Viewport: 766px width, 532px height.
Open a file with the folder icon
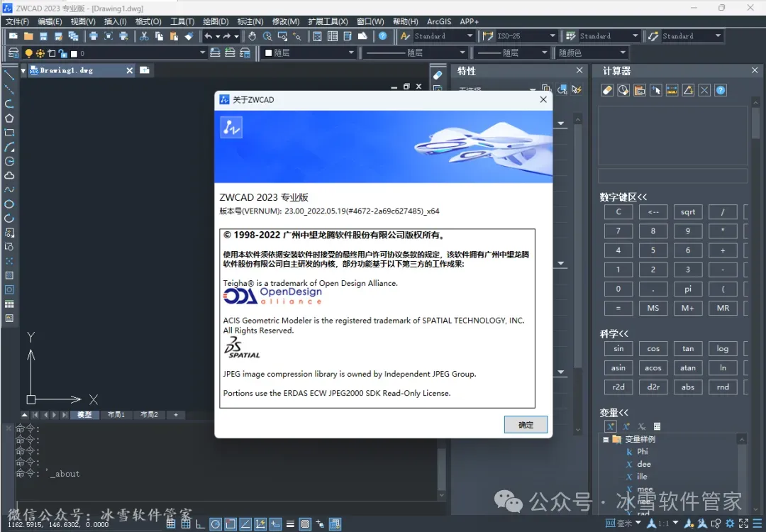(x=28, y=36)
